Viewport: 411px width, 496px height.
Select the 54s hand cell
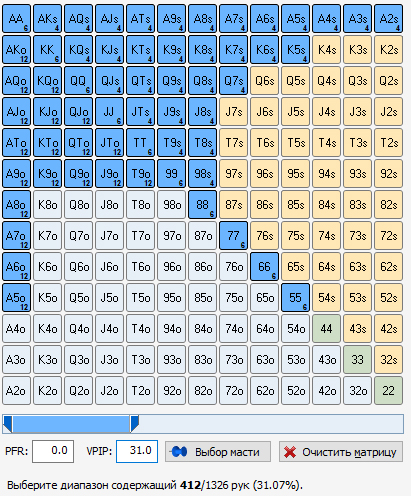point(326,298)
